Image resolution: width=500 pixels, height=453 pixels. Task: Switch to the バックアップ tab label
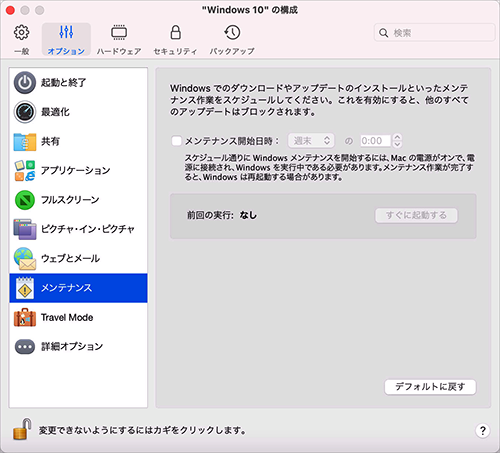[x=232, y=51]
